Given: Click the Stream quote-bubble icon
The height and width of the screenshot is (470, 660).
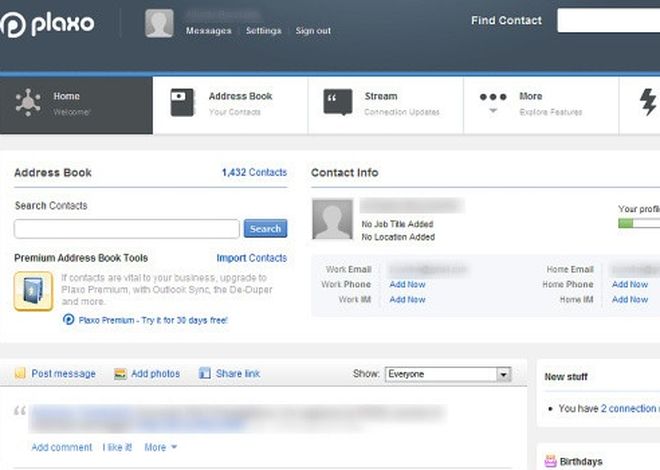Looking at the screenshot, I should [338, 102].
